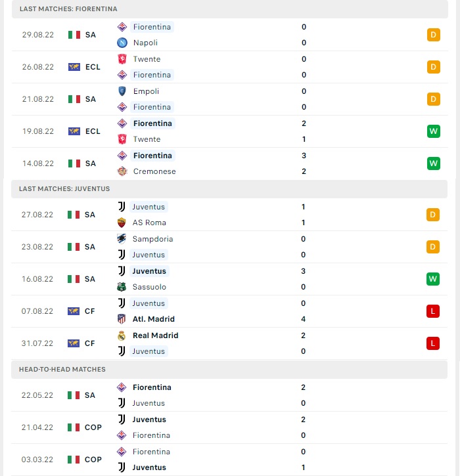Open the 22.05.22 Fiorentina vs Juventus match row
The image size is (460, 476).
coord(229,395)
